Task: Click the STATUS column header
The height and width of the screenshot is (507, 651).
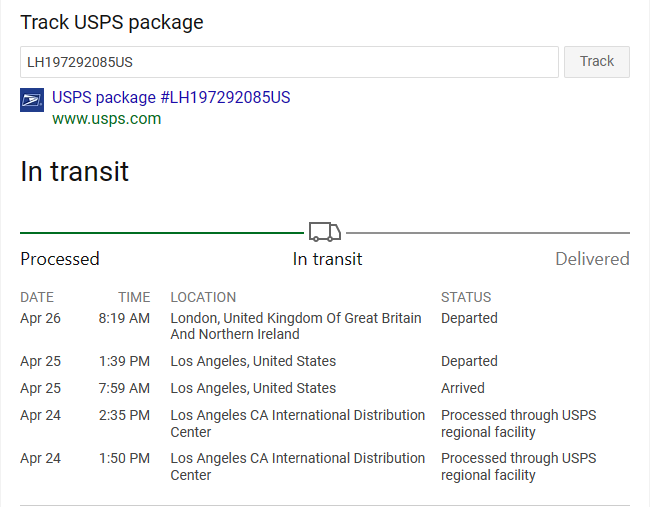Action: (x=466, y=297)
